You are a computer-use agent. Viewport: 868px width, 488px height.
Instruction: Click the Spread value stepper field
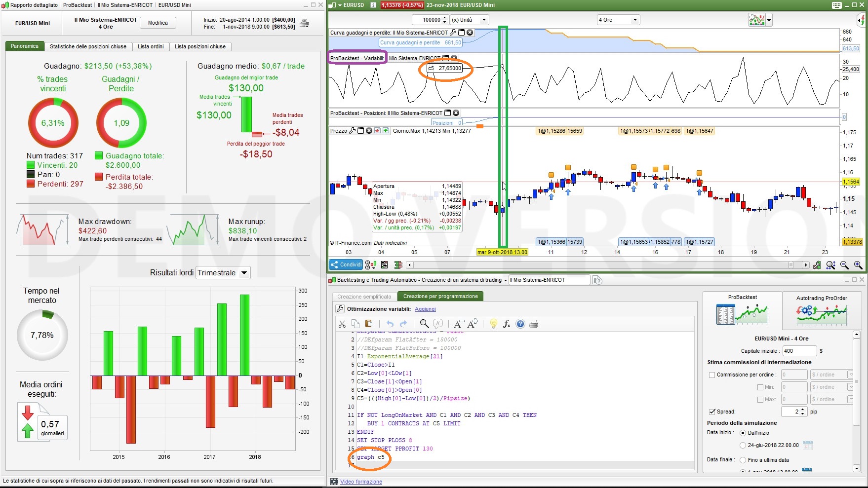click(x=794, y=412)
